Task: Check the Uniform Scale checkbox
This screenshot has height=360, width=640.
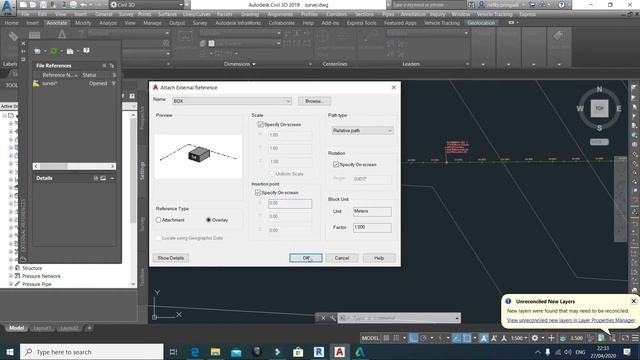Action: (271, 174)
